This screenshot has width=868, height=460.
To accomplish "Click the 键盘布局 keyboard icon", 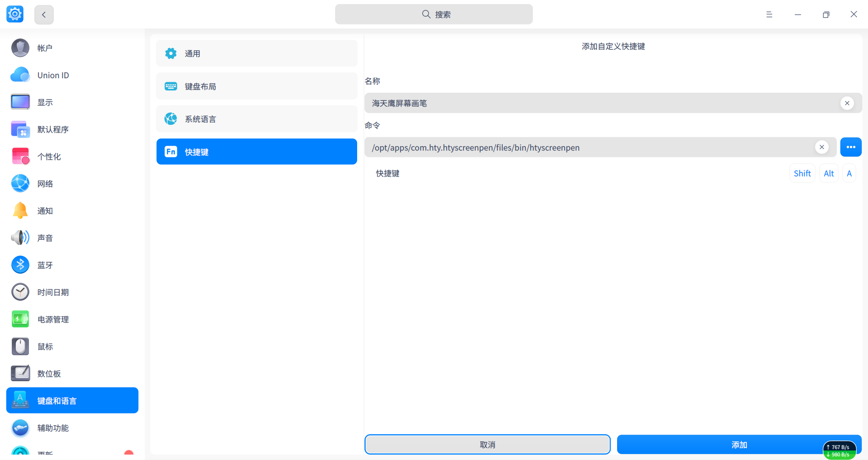I will point(171,86).
